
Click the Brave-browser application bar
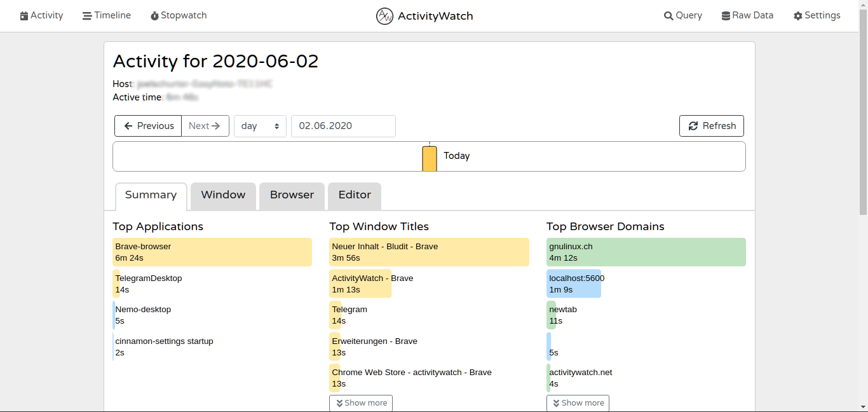(x=212, y=252)
